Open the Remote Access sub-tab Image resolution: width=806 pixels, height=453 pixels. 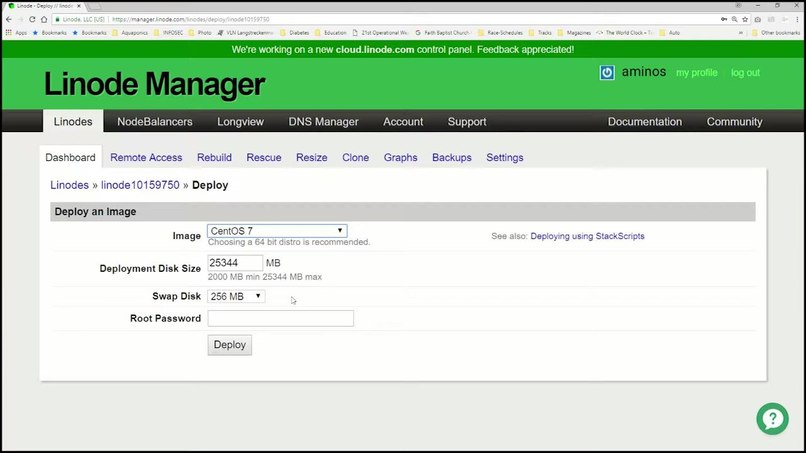(146, 157)
